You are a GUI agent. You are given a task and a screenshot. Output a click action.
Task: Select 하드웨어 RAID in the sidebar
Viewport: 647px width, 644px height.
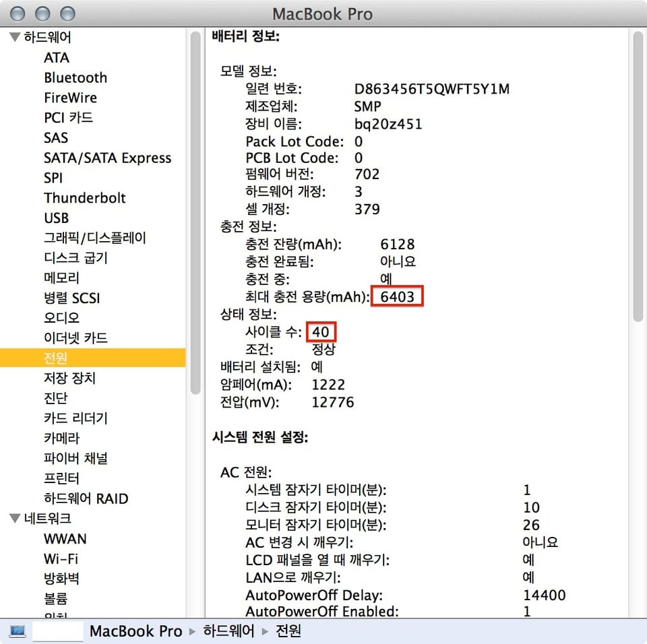click(86, 498)
